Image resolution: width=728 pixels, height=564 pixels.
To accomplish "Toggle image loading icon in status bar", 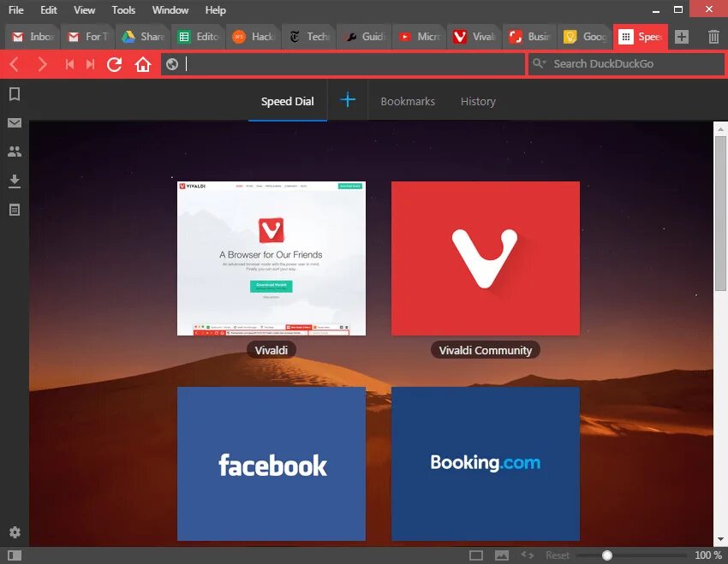I will pyautogui.click(x=502, y=555).
